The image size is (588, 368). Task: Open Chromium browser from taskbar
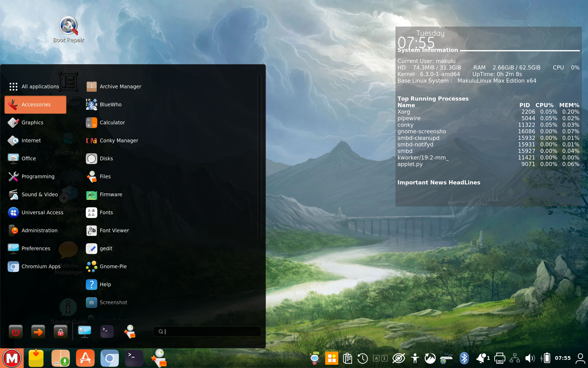(x=110, y=358)
